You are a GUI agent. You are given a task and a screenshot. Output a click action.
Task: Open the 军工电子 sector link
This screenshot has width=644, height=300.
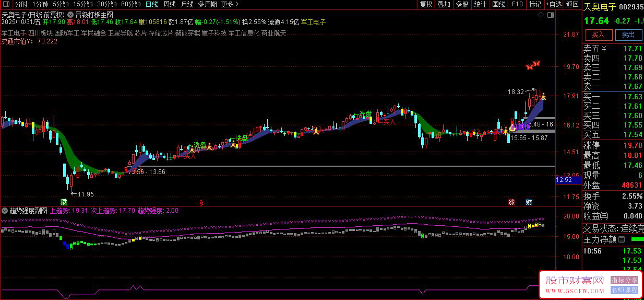pyautogui.click(x=313, y=22)
